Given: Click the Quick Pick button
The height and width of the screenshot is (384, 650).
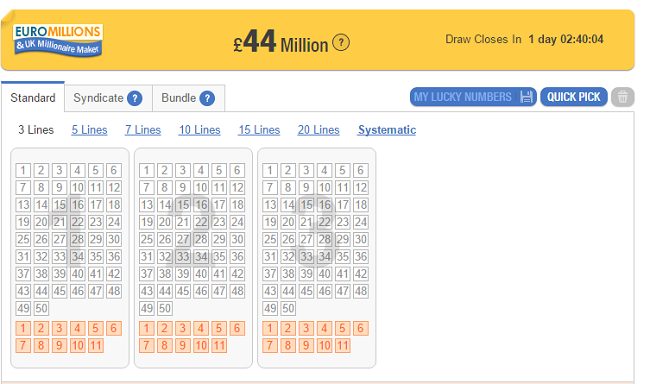Looking at the screenshot, I should [574, 97].
